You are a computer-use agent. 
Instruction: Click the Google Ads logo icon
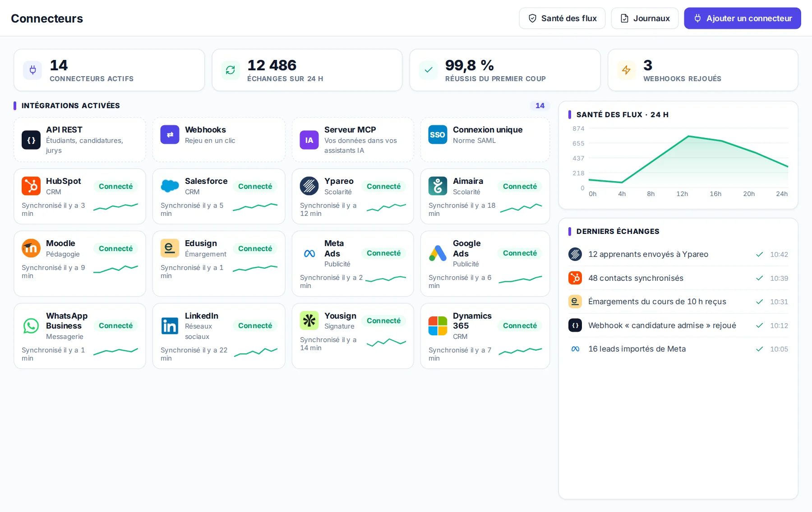(438, 253)
